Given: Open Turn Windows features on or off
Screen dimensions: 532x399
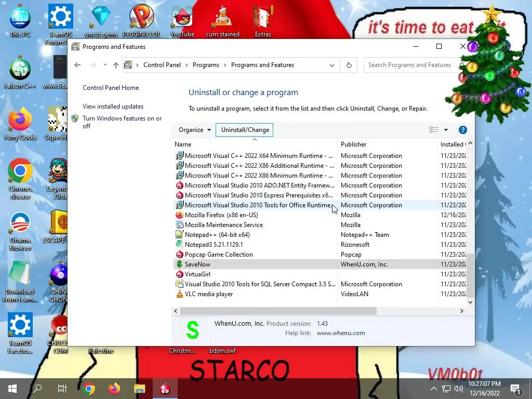Looking at the screenshot, I should (122, 122).
